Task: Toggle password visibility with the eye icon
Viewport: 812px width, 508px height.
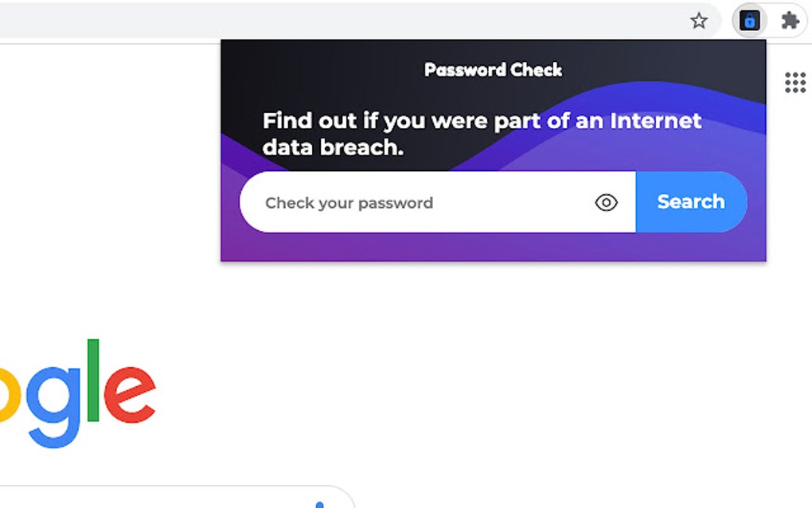Action: (x=606, y=203)
